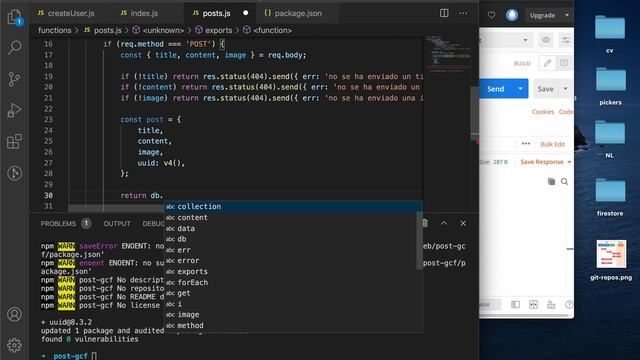Open the Explorer view in activity bar
The image size is (640, 360).
(x=15, y=17)
